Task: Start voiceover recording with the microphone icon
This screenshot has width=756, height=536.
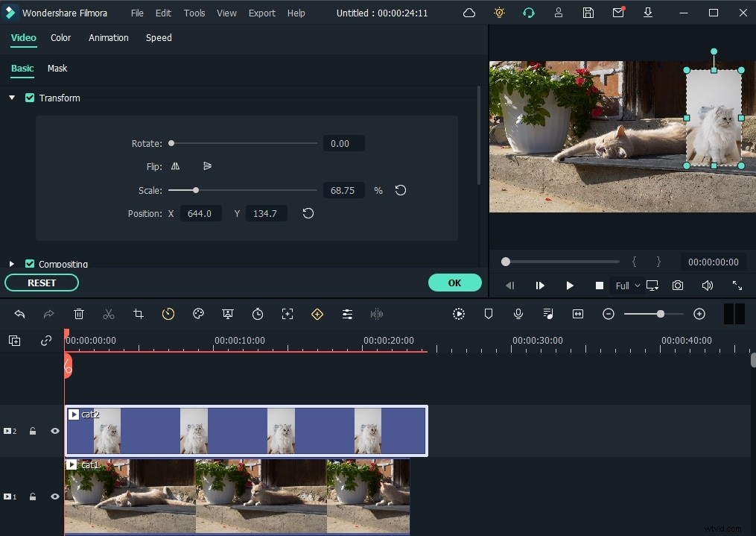Action: tap(518, 313)
